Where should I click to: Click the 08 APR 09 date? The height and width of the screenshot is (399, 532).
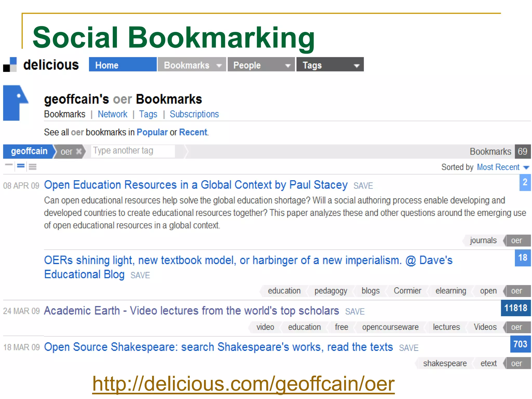[21, 186]
